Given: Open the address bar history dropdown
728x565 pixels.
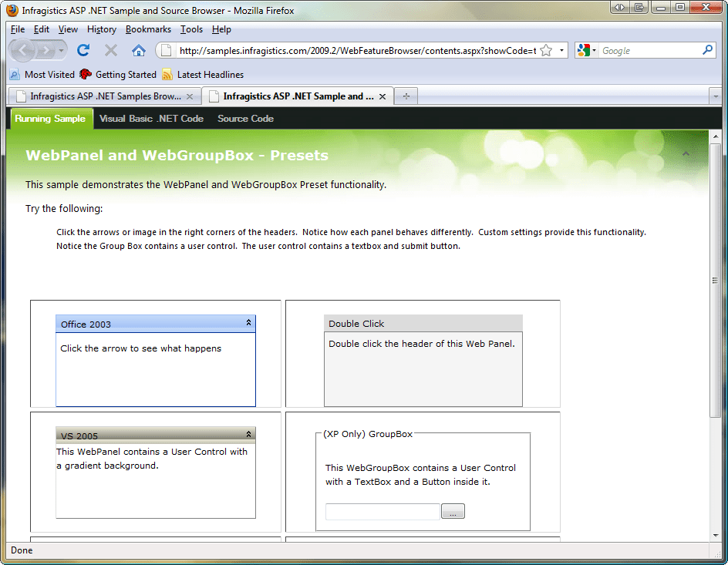Looking at the screenshot, I should coord(561,50).
